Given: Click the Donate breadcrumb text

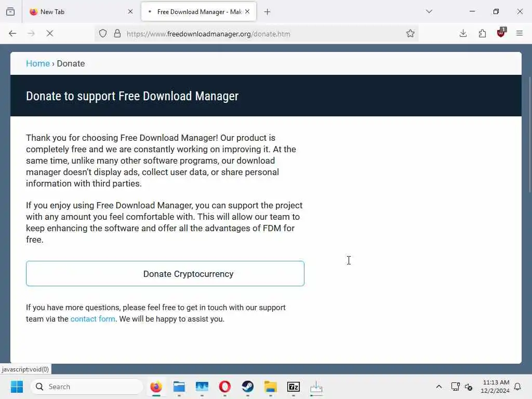Looking at the screenshot, I should pos(71,63).
